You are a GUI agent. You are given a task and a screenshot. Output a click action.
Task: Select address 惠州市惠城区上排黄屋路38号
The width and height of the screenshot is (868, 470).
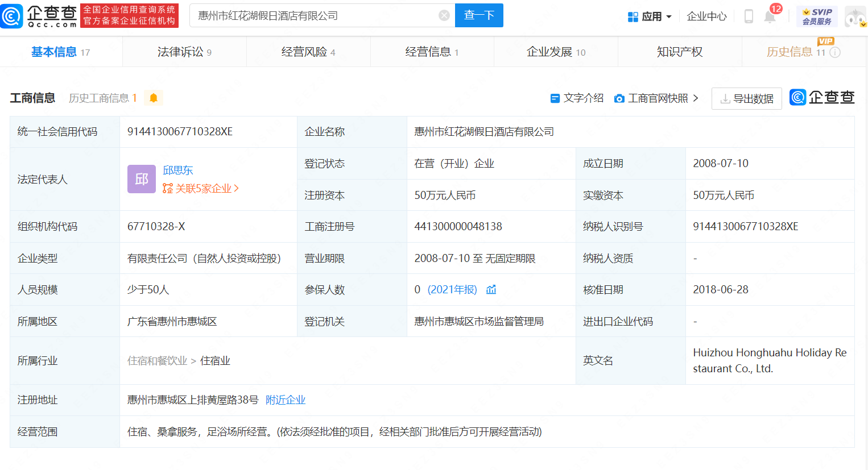193,400
